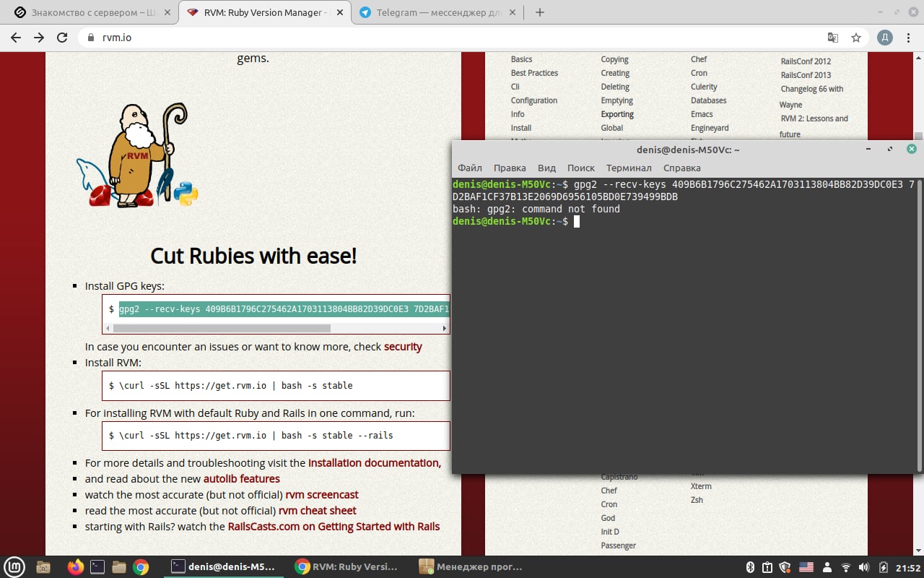Image resolution: width=924 pixels, height=578 pixels.
Task: Open the Linux Mint start menu
Action: tap(14, 567)
